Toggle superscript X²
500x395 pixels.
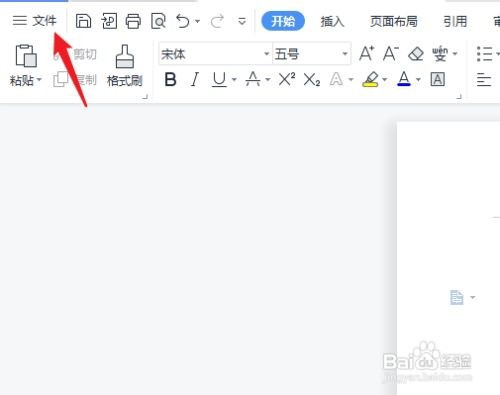(287, 80)
